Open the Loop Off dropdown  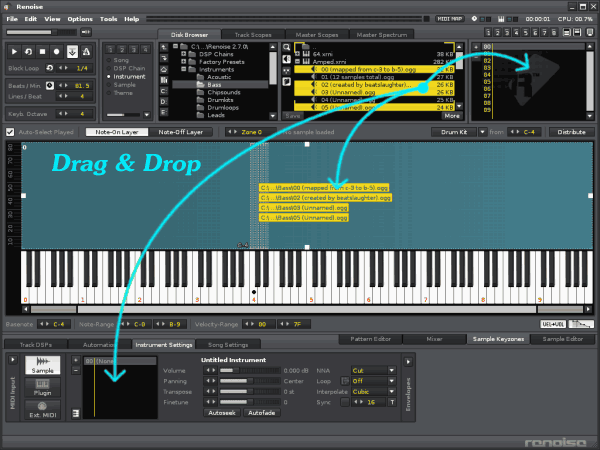pos(373,381)
